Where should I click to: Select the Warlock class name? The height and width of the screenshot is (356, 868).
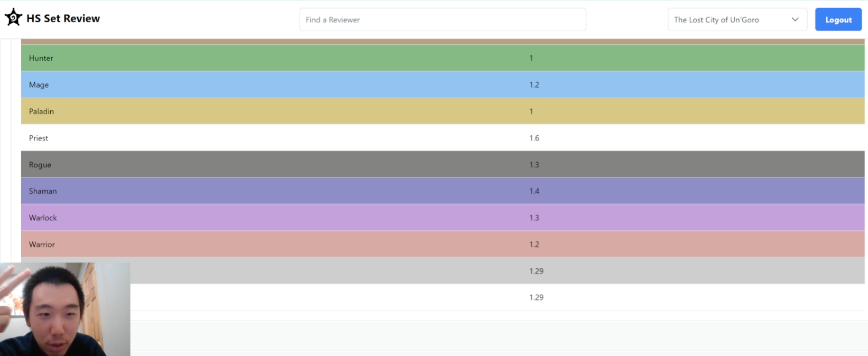[x=43, y=218]
